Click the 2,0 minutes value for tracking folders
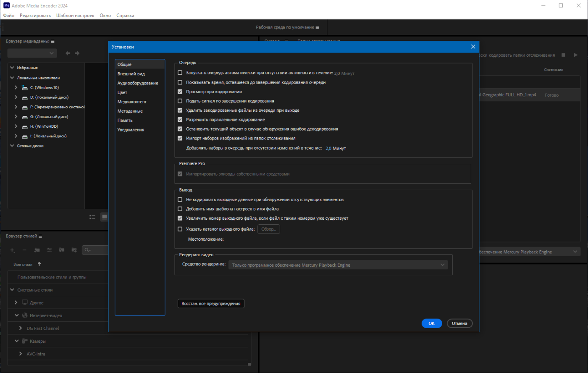Viewport: 588px width, 373px height. pos(328,148)
